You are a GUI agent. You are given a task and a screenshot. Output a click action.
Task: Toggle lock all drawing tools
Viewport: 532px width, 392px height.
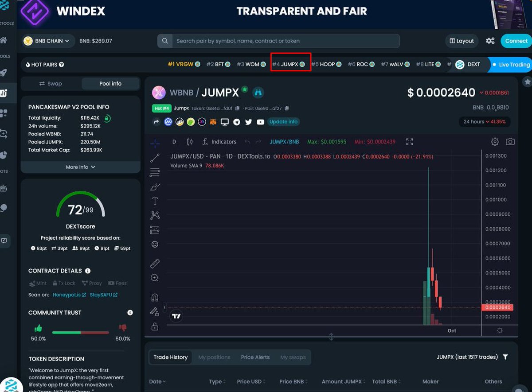(x=155, y=327)
